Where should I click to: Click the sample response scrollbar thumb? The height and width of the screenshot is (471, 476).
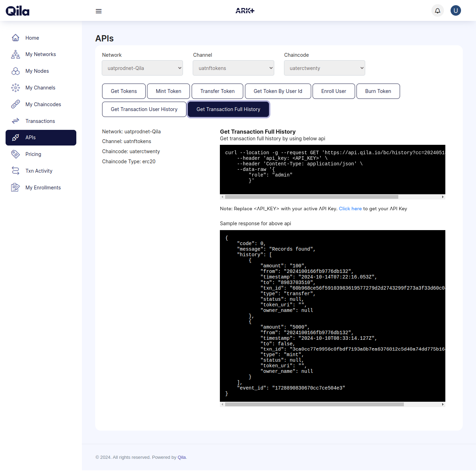click(314, 405)
